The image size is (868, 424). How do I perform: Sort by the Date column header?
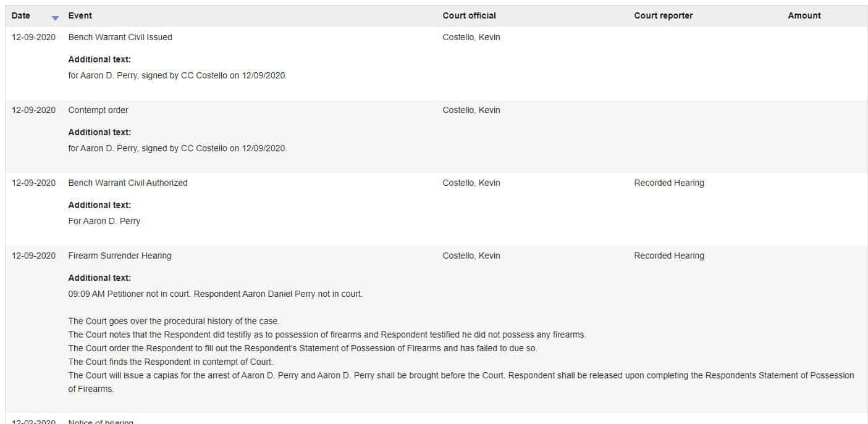click(20, 15)
